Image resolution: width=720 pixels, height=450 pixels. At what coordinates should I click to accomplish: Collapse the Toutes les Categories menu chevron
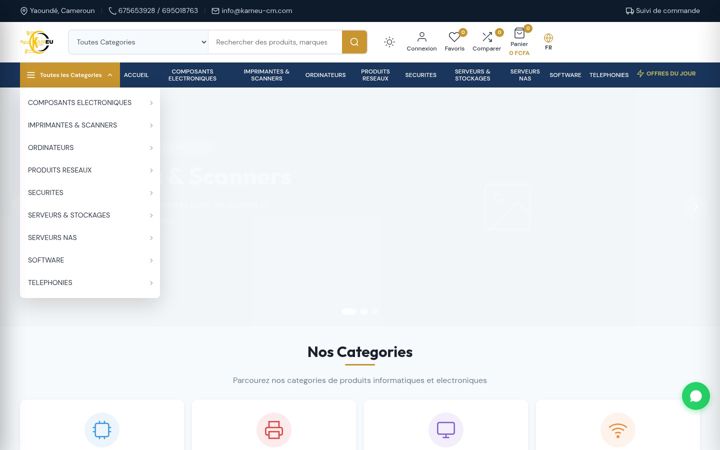[x=110, y=75]
